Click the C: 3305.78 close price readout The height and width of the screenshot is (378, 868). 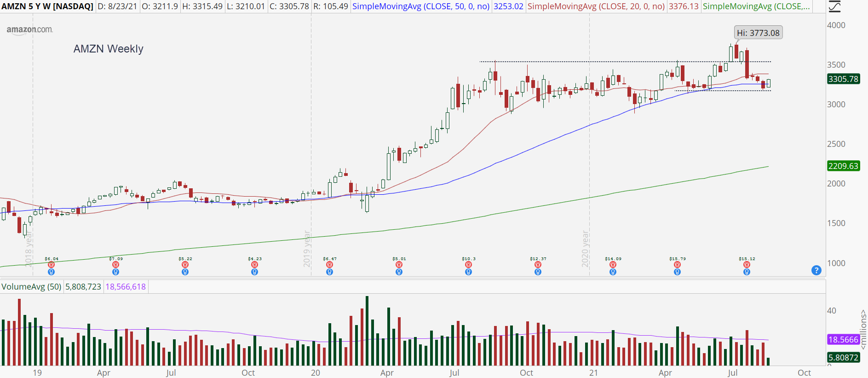coord(289,6)
